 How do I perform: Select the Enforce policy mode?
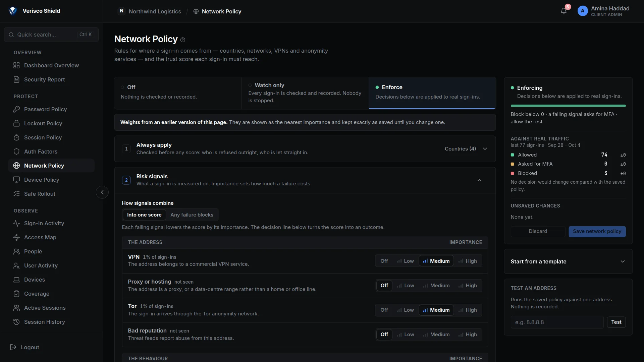(x=432, y=93)
